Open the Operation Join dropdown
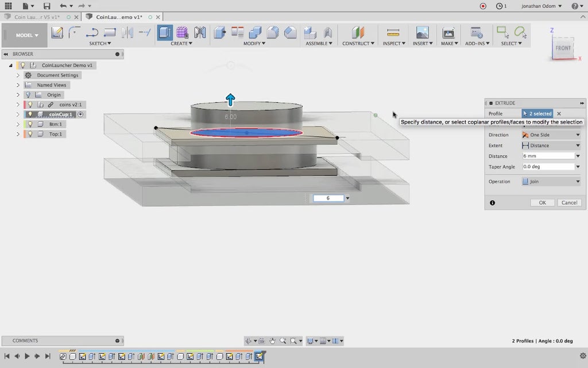The image size is (588, 368). (551, 182)
